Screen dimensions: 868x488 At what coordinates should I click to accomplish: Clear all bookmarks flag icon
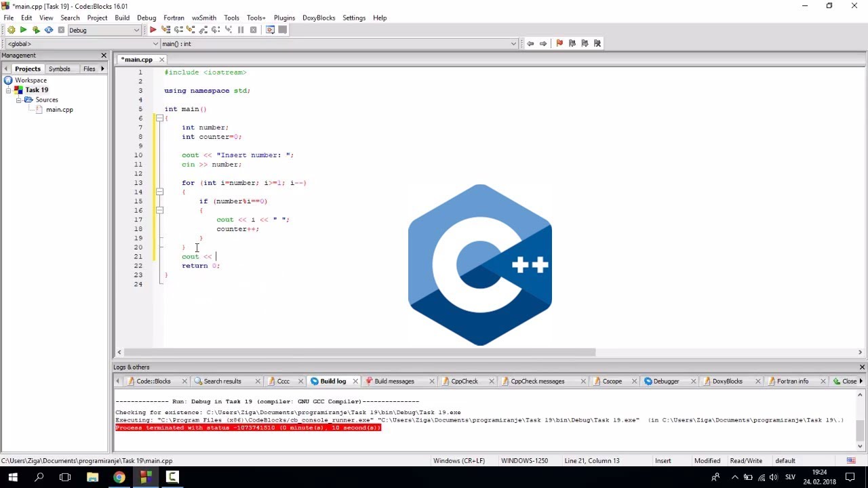coord(597,43)
